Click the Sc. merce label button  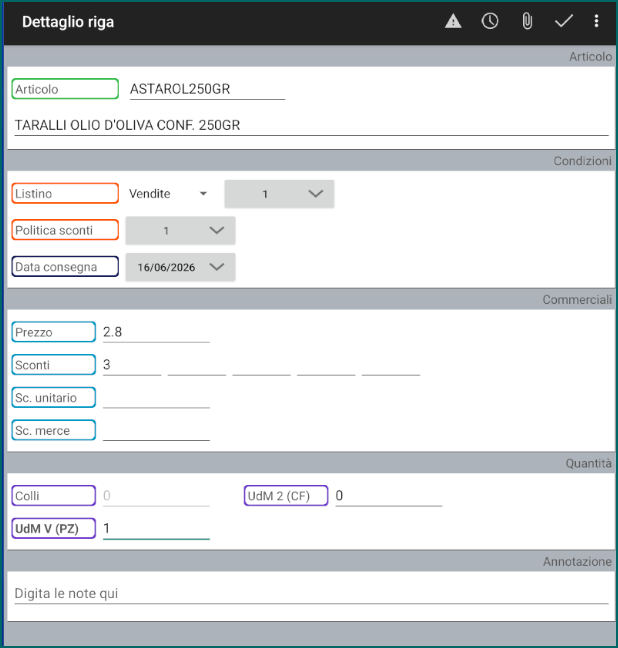[x=54, y=430]
